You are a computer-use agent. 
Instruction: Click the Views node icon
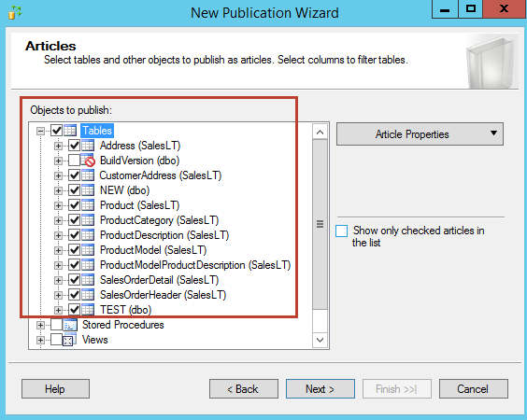click(x=68, y=340)
